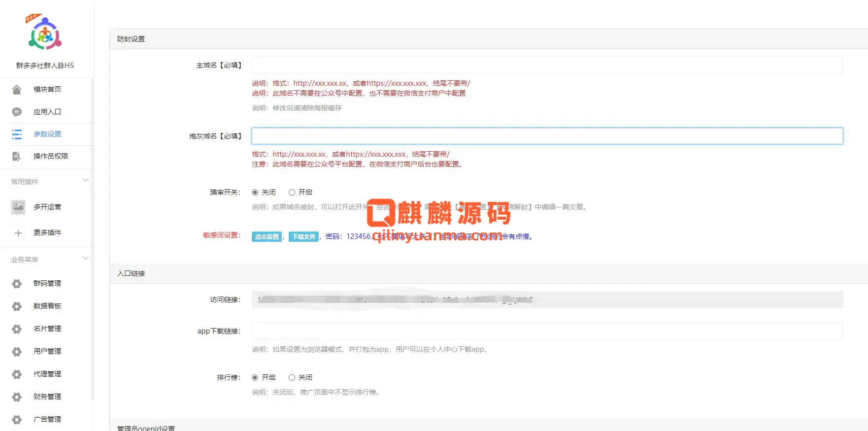Select 开启 for 排行榜
This screenshot has width=868, height=431.
(255, 377)
